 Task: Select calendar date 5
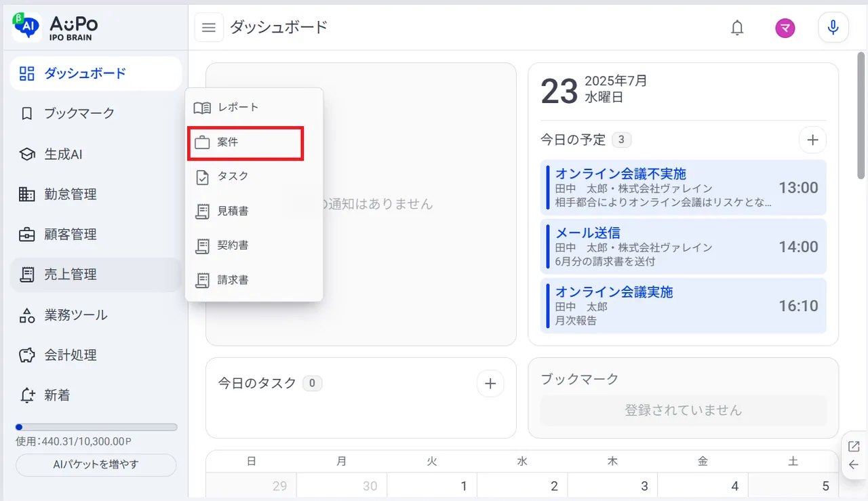793,485
